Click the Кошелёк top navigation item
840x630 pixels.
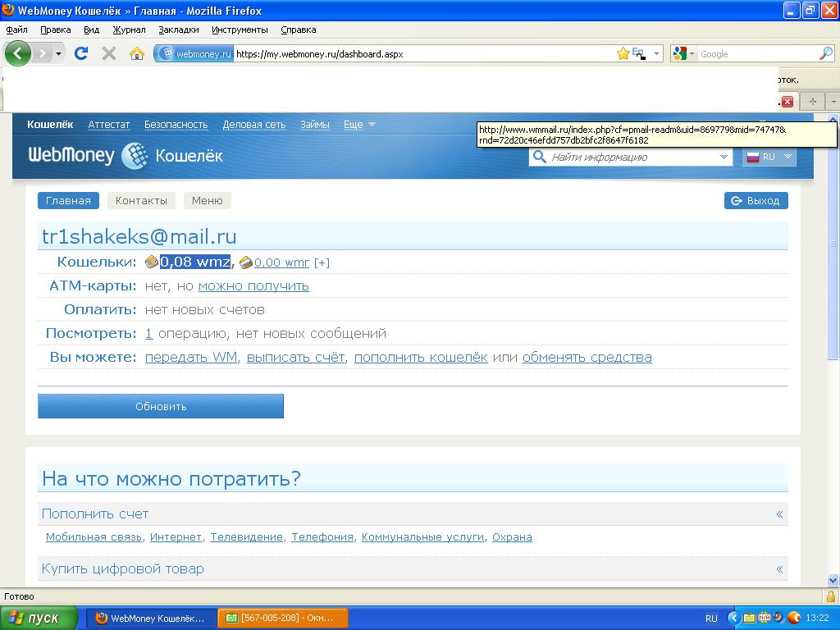point(50,125)
